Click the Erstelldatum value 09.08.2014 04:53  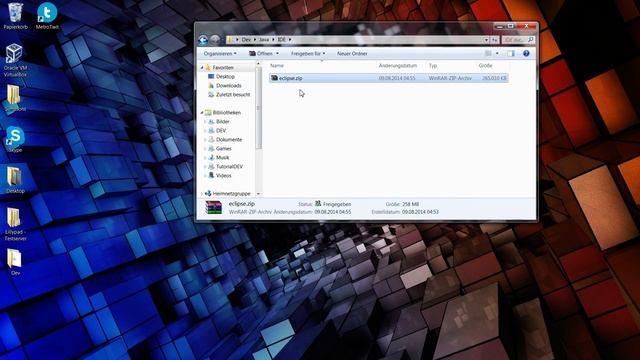[420, 212]
